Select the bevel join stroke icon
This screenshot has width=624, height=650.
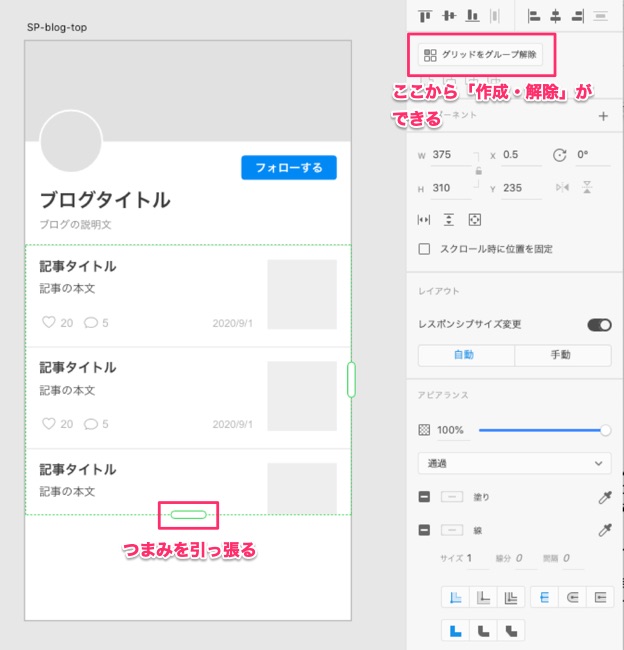pyautogui.click(x=511, y=631)
